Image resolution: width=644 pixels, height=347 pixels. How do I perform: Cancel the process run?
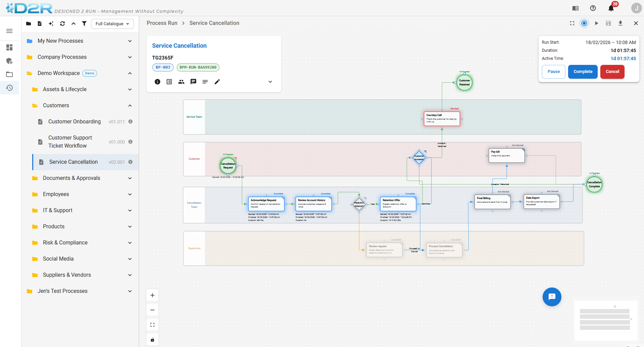612,72
